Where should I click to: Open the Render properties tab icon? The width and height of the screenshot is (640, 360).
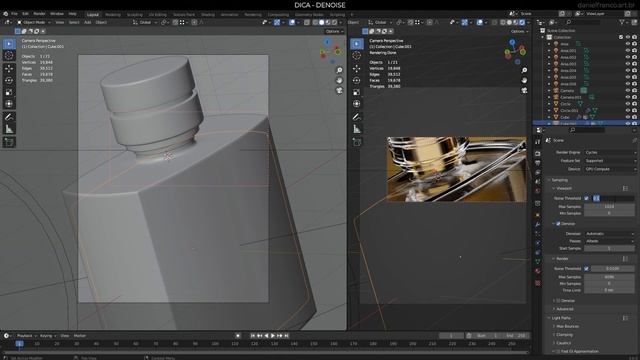click(x=538, y=153)
